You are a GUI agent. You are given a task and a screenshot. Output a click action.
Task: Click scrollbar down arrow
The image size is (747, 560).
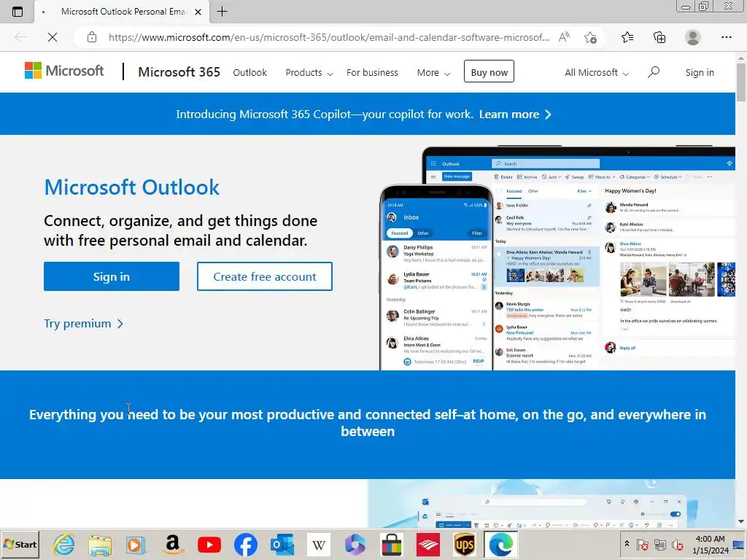pos(741,522)
